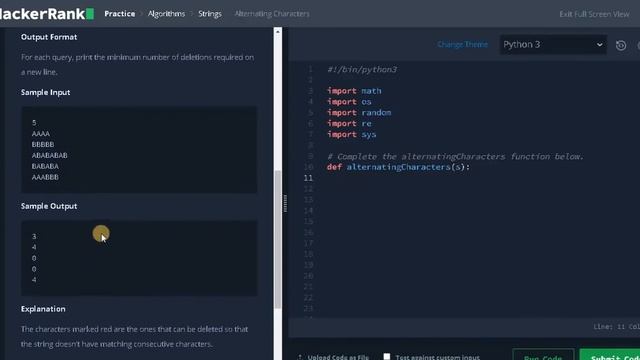Click line number 16 in gutter
Image resolution: width=640 pixels, height=360 pixels.
[308, 232]
